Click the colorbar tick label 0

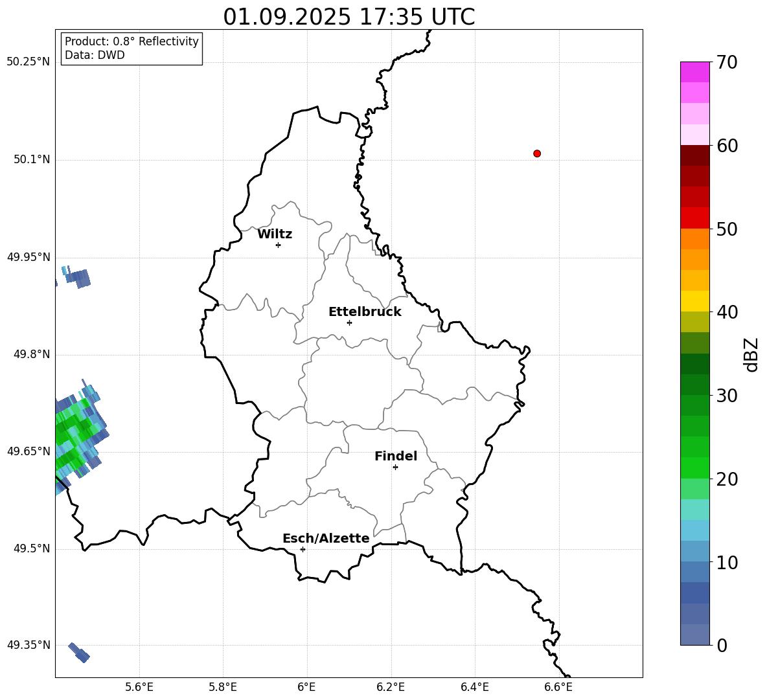[x=722, y=645]
